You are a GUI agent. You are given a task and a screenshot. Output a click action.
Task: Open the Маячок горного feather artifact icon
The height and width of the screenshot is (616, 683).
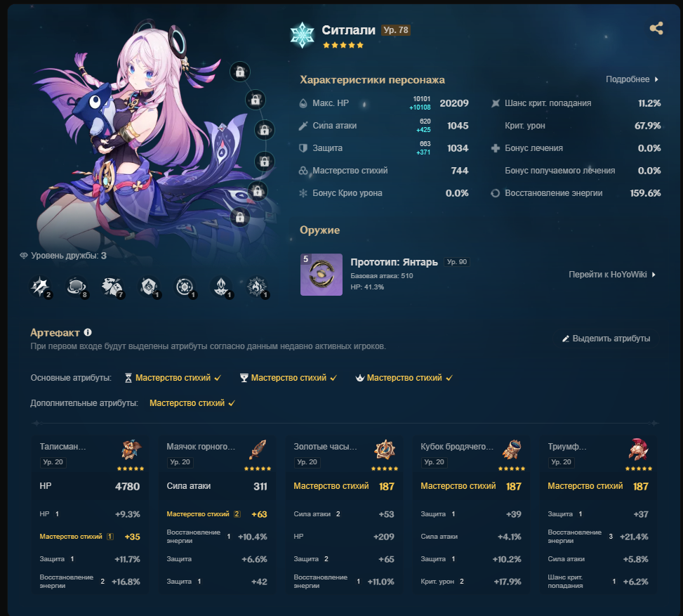coord(258,450)
